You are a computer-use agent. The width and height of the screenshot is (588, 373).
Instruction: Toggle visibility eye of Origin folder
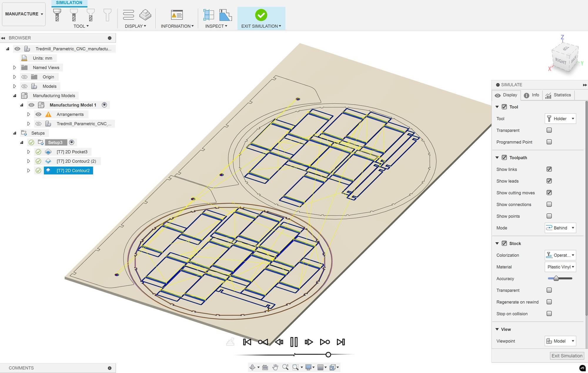24,77
